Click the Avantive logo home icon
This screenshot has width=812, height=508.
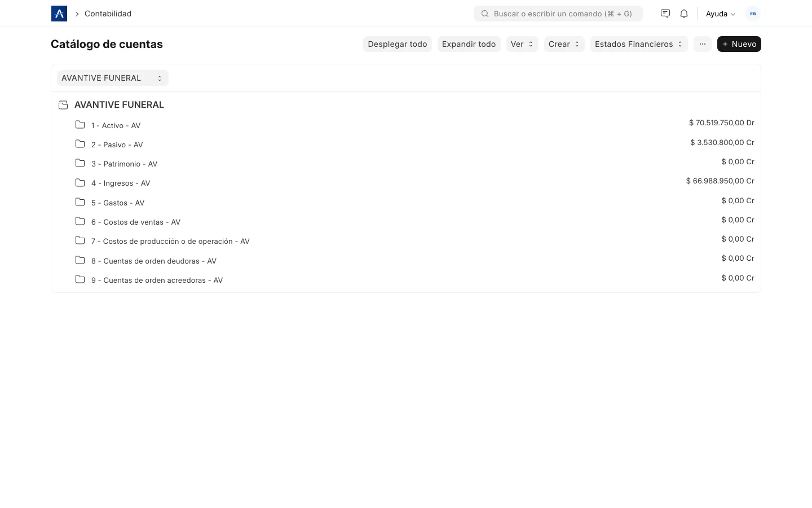[x=59, y=14]
